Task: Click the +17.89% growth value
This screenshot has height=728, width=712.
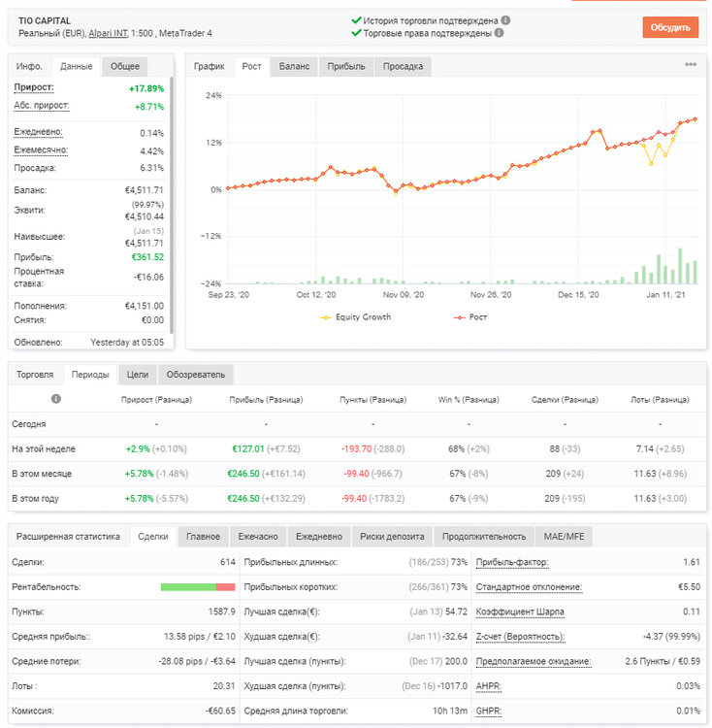Action: (x=146, y=88)
